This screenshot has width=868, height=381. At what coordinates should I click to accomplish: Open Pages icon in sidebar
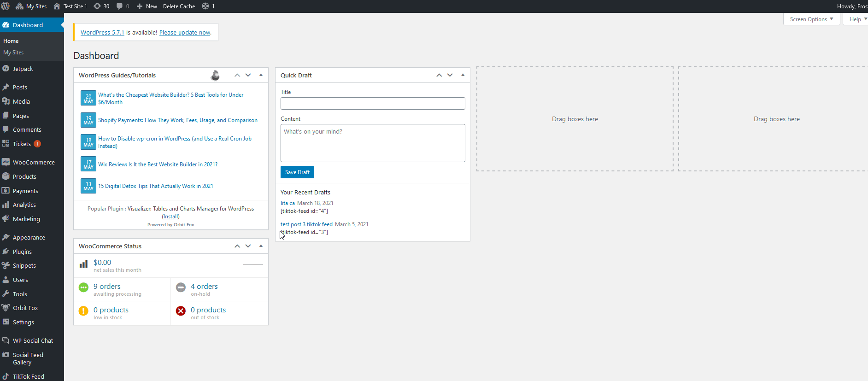pyautogui.click(x=6, y=116)
